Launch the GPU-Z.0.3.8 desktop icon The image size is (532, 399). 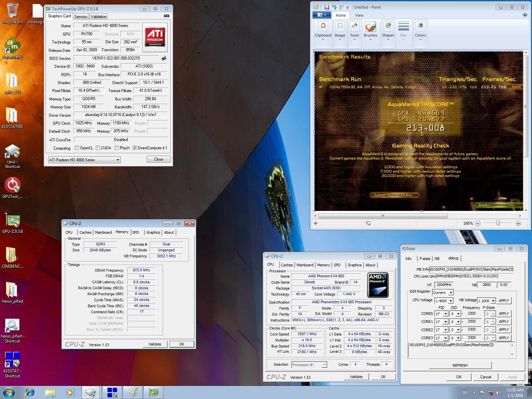coord(12,223)
